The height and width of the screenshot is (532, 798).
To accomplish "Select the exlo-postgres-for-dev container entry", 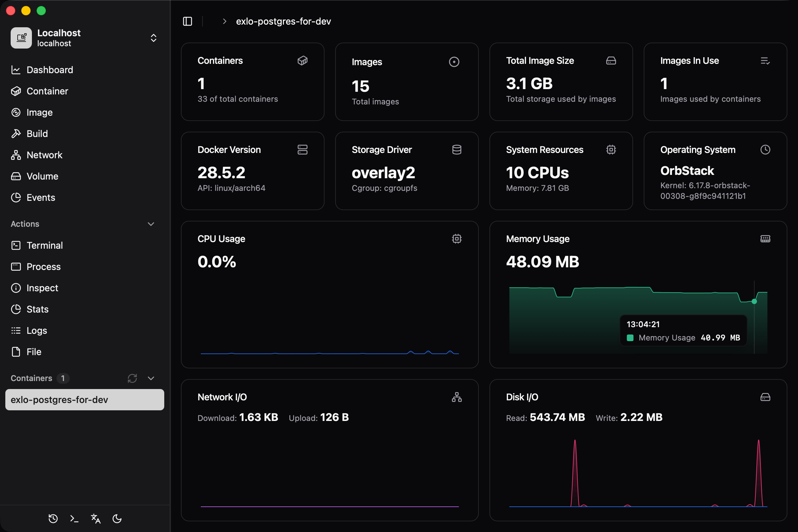I will pyautogui.click(x=60, y=399).
